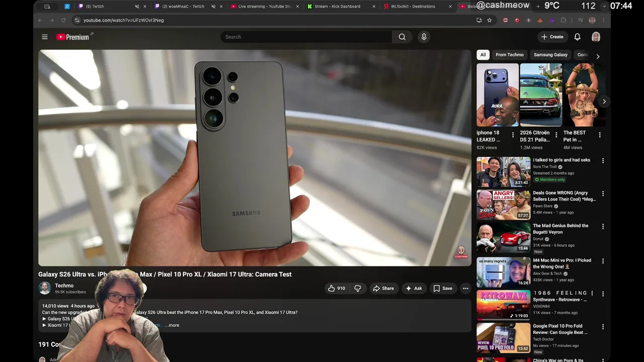This screenshot has width=644, height=362.
Task: Open options for Deals Gone WRONG video
Action: 603,194
